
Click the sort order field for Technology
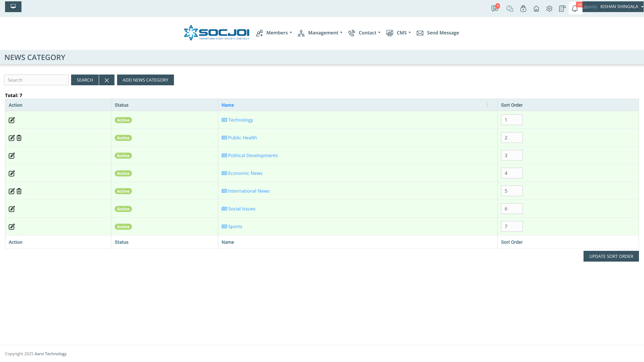(x=512, y=120)
